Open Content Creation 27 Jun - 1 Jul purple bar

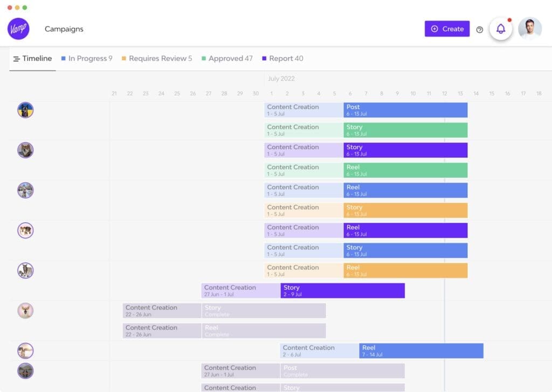click(x=240, y=291)
